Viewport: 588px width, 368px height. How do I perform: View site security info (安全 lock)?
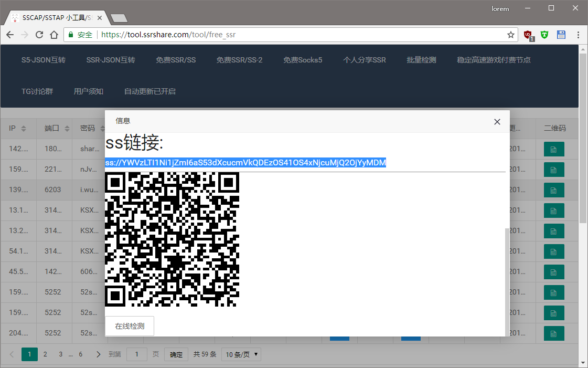point(80,35)
